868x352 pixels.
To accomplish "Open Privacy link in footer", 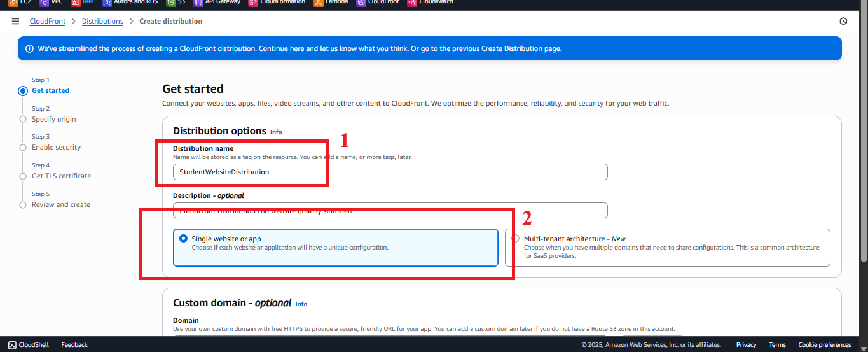I will 746,345.
